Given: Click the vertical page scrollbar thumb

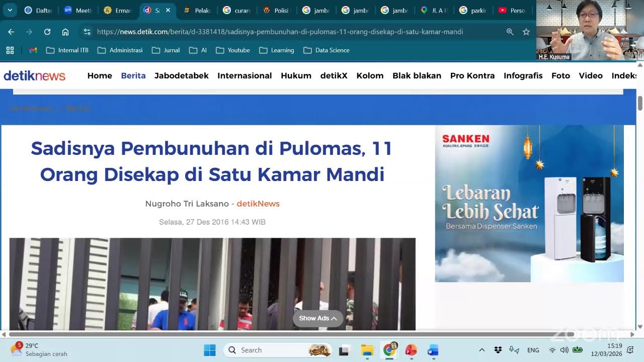Looking at the screenshot, I should coord(640,102).
